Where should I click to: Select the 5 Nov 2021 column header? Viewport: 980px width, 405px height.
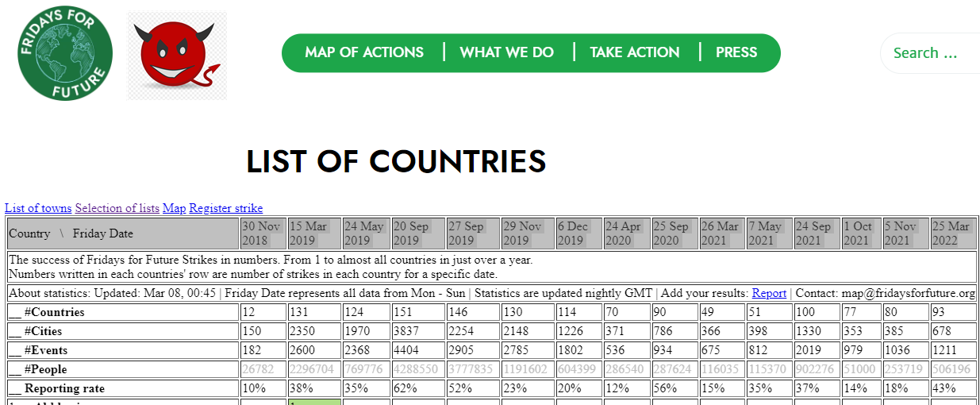point(906,233)
